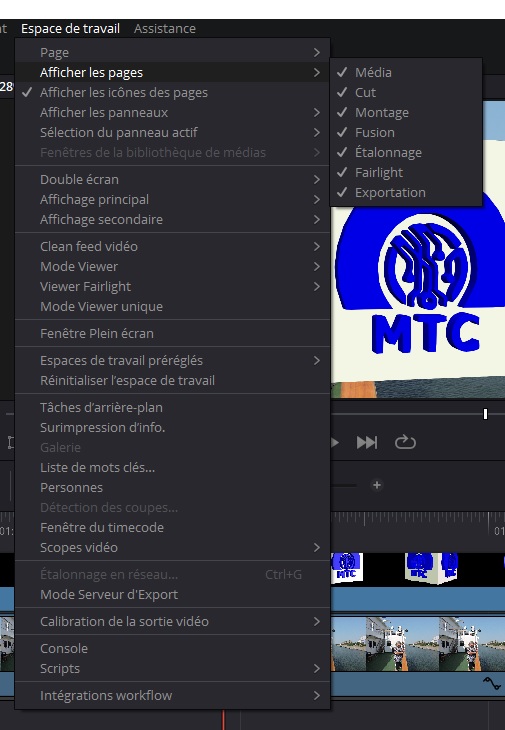Expand Sélection du panneau actif submenu
The height and width of the screenshot is (730, 505).
(172, 133)
